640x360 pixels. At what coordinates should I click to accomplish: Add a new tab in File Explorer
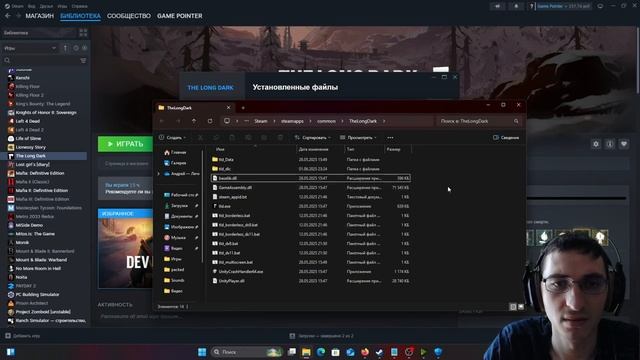click(243, 108)
